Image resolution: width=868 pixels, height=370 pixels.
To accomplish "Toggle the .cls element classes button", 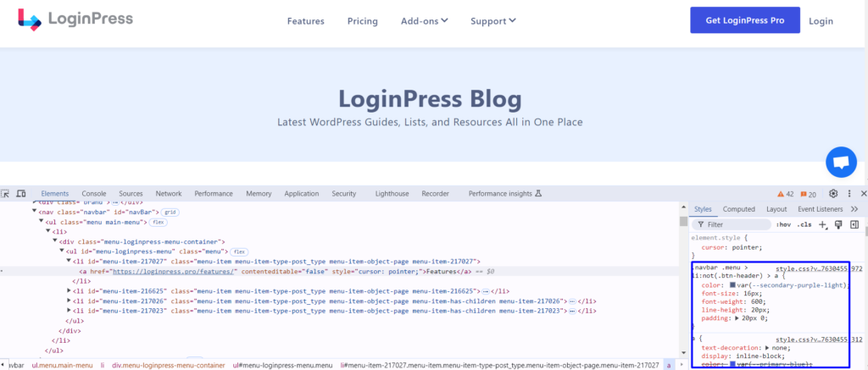I will (804, 224).
